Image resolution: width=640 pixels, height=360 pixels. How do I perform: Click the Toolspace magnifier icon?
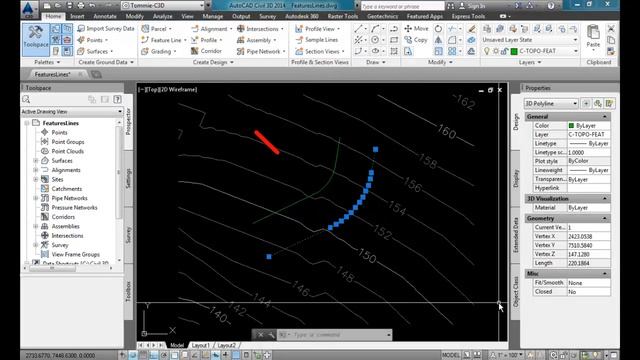(x=27, y=99)
